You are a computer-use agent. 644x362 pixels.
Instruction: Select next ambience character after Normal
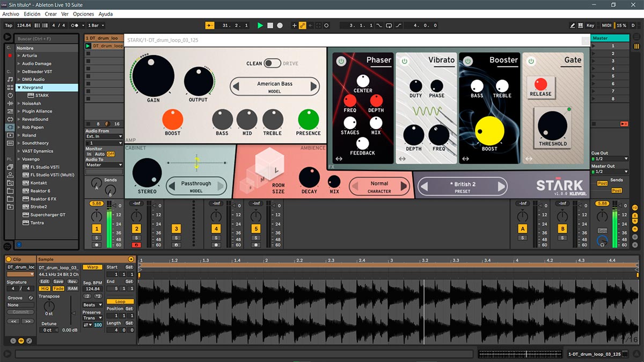[x=404, y=187]
